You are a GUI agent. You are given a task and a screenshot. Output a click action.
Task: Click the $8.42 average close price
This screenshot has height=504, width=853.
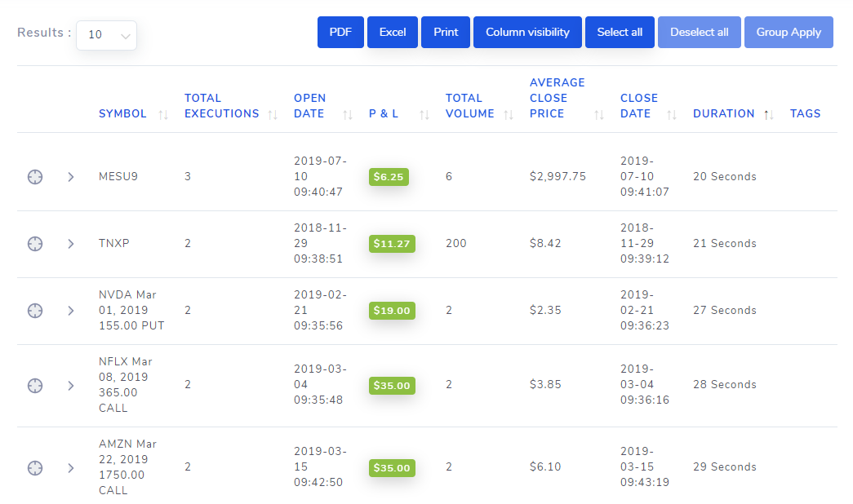click(545, 244)
